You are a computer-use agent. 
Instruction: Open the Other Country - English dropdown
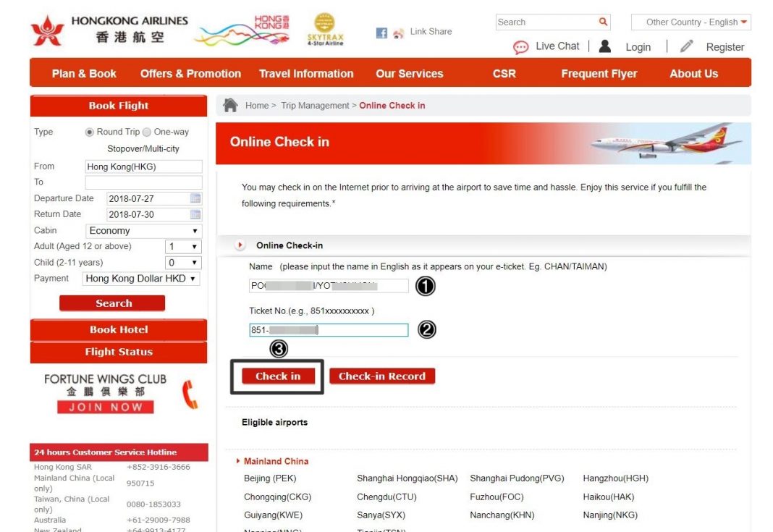691,22
